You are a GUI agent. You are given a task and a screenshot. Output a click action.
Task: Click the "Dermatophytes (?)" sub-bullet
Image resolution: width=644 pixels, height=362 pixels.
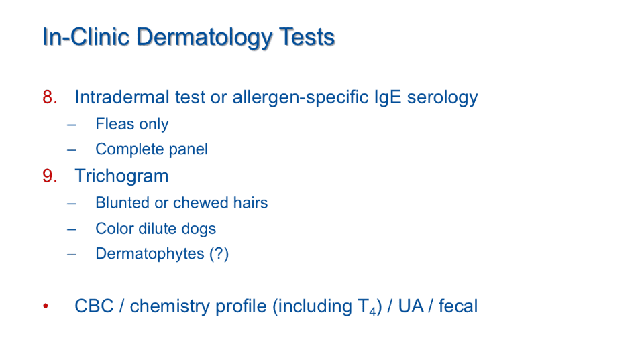tap(162, 254)
